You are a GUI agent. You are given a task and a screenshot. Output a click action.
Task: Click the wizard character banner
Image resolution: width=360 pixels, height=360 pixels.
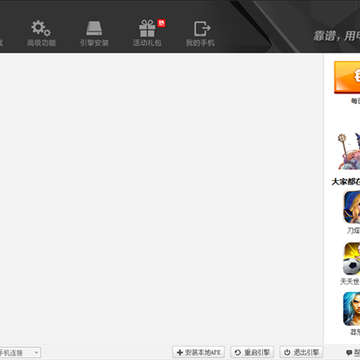pyautogui.click(x=348, y=151)
